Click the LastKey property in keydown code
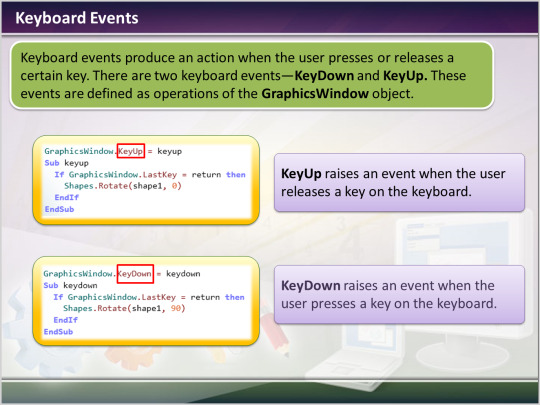 coord(159,297)
